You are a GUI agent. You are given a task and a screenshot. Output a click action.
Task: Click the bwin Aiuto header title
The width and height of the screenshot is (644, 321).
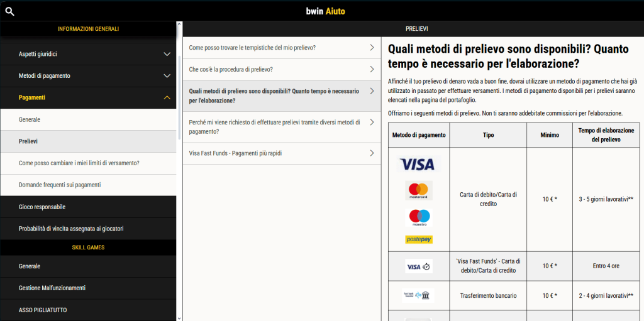point(326,11)
